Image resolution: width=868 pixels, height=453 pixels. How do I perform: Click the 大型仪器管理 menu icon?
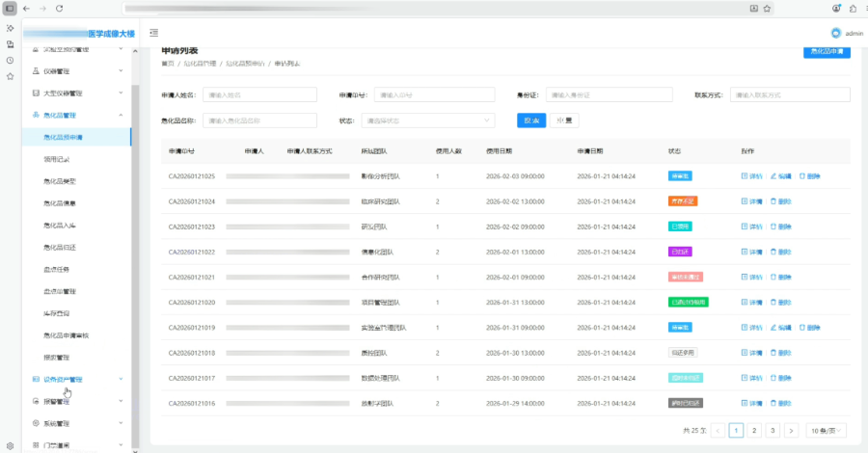(36, 93)
